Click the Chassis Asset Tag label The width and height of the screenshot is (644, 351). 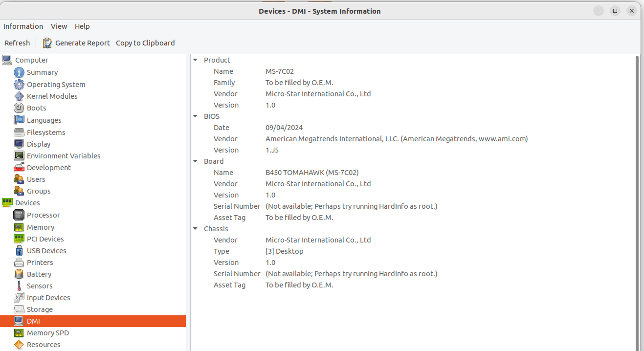pyautogui.click(x=229, y=285)
